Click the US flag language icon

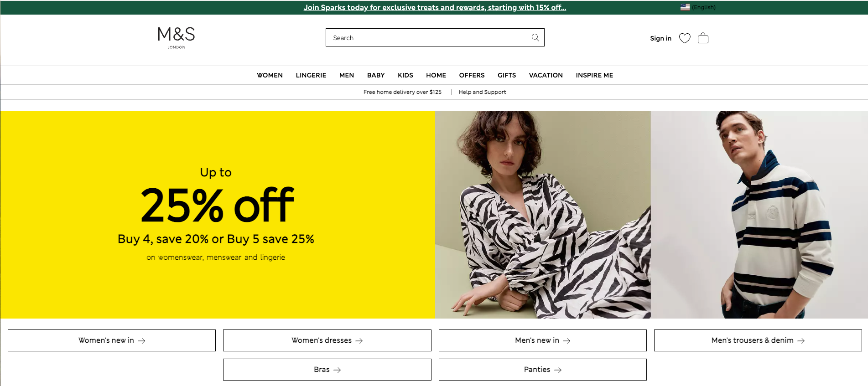click(x=685, y=7)
